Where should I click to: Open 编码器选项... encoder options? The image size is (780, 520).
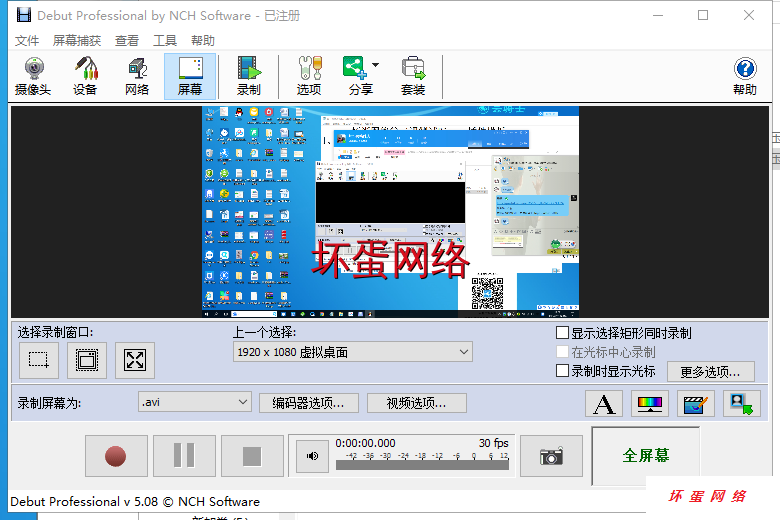point(308,403)
